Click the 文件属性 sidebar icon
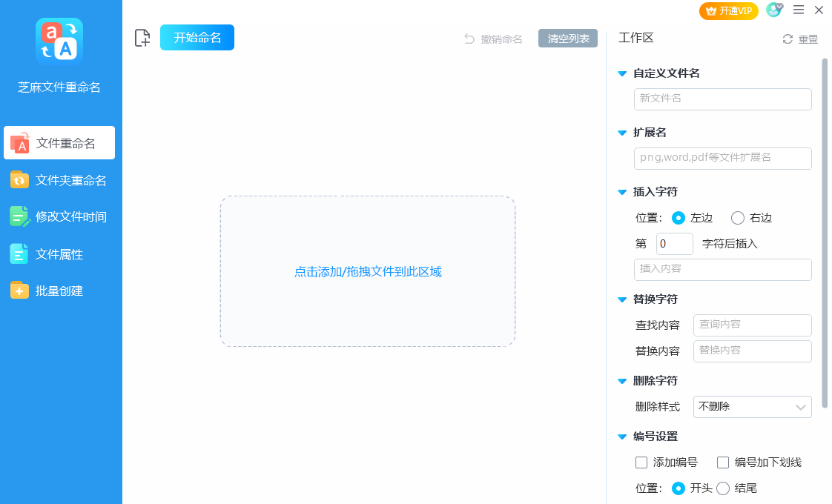The height and width of the screenshot is (504, 832). [19, 253]
